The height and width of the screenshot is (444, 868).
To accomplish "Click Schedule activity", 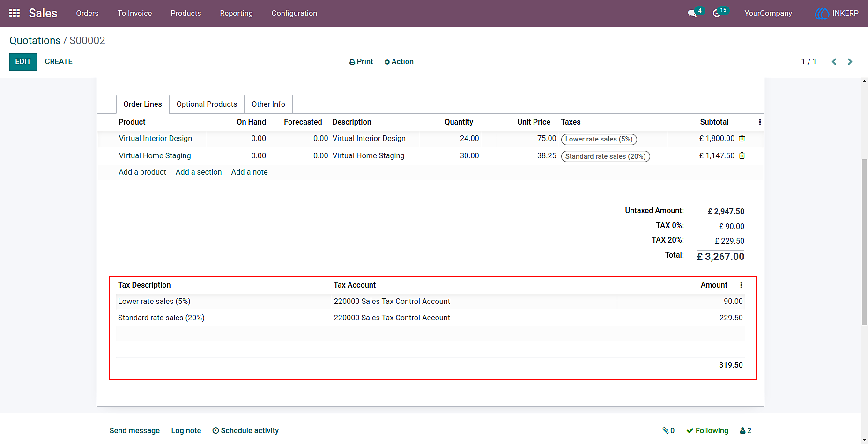I will pos(245,430).
